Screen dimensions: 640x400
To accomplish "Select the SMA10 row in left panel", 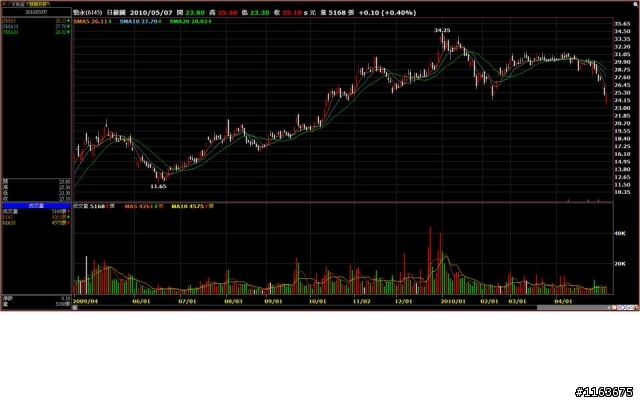I will (x=36, y=26).
